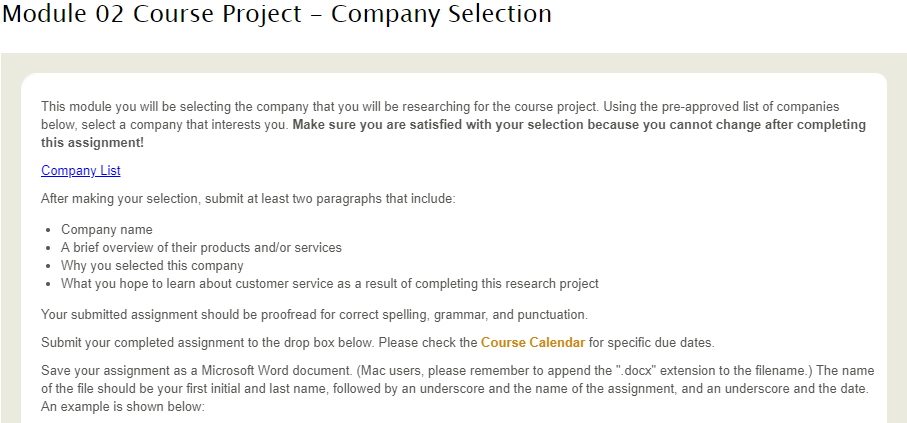The image size is (907, 423).
Task: Click the 'Why you selected this company' bullet
Action: click(152, 266)
